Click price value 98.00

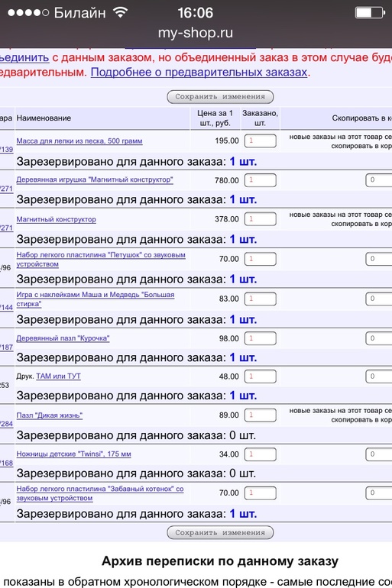point(229,338)
